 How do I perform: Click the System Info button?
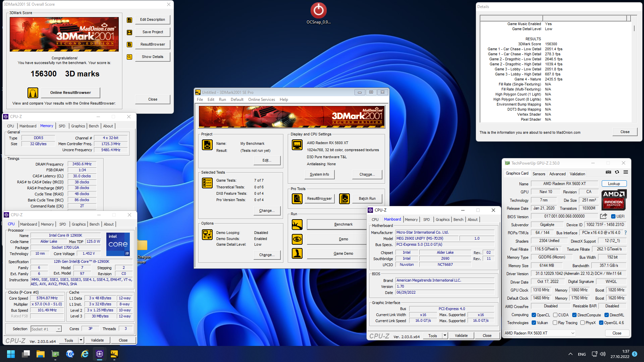[x=319, y=174]
